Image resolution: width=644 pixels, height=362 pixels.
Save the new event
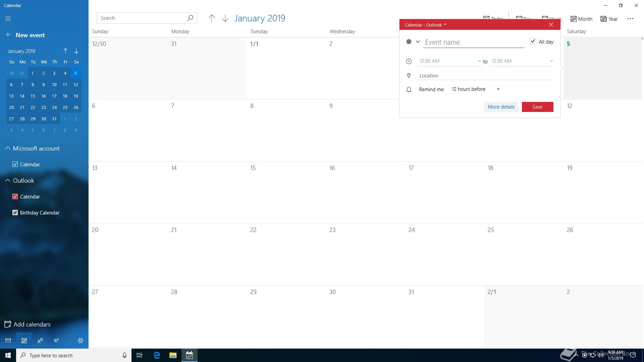tap(537, 107)
